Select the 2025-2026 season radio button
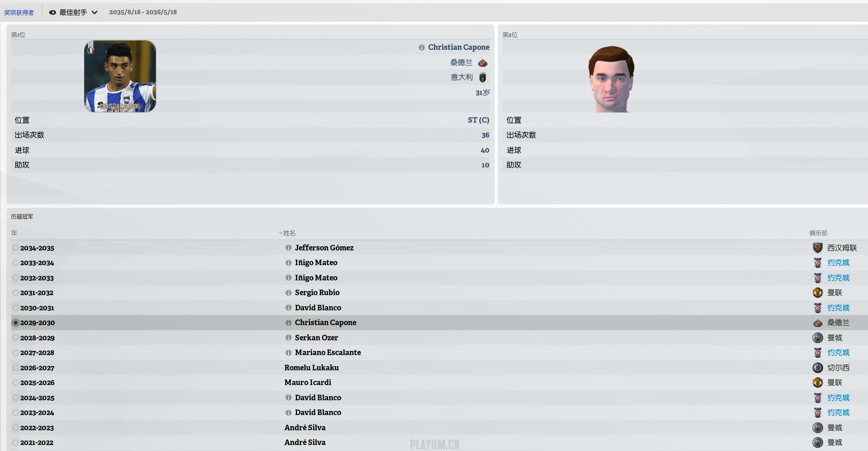The image size is (868, 451). pos(15,382)
